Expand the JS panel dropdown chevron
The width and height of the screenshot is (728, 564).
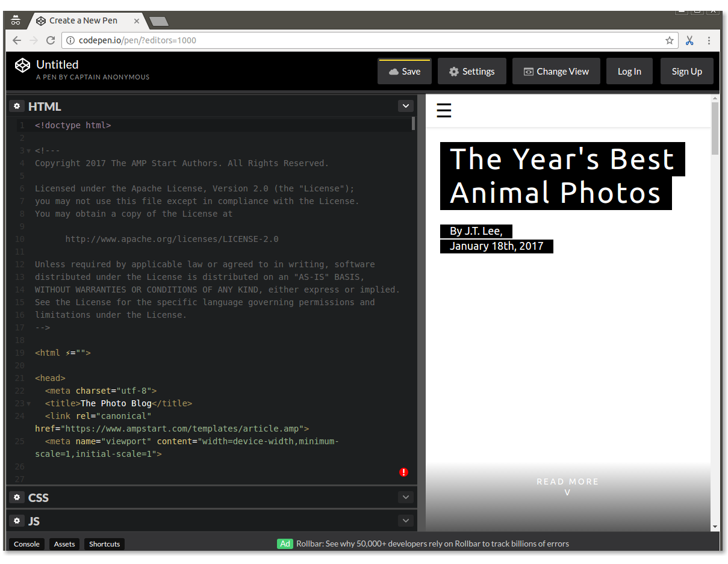click(x=405, y=521)
